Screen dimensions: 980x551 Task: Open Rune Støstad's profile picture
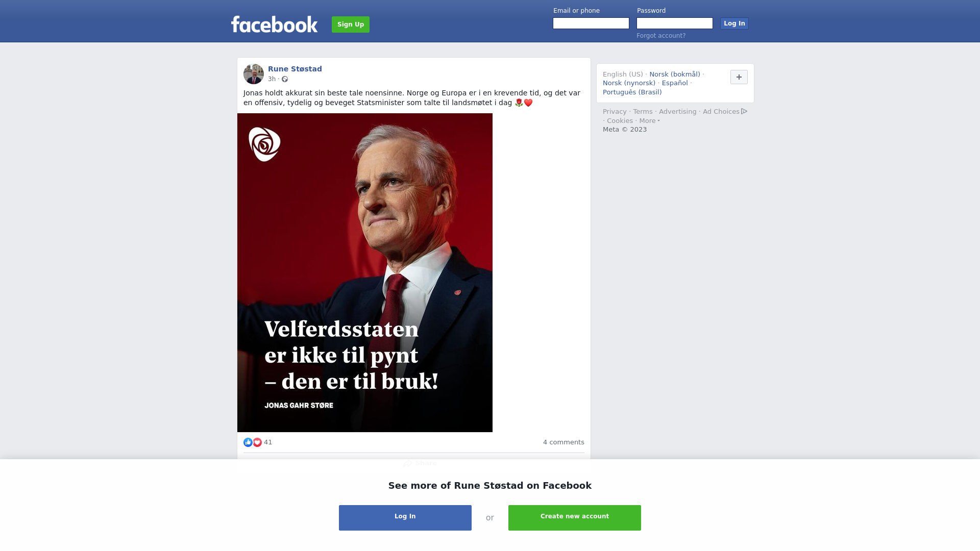coord(254,74)
